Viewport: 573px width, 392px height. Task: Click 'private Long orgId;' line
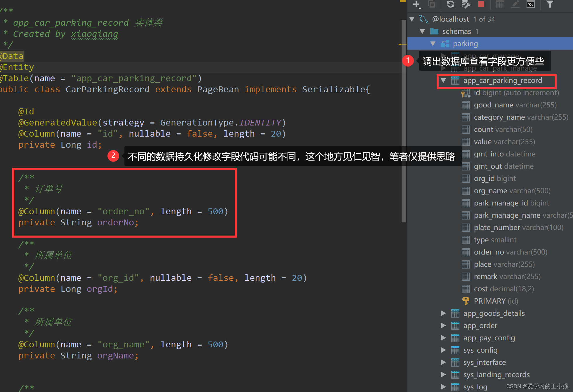click(x=68, y=289)
